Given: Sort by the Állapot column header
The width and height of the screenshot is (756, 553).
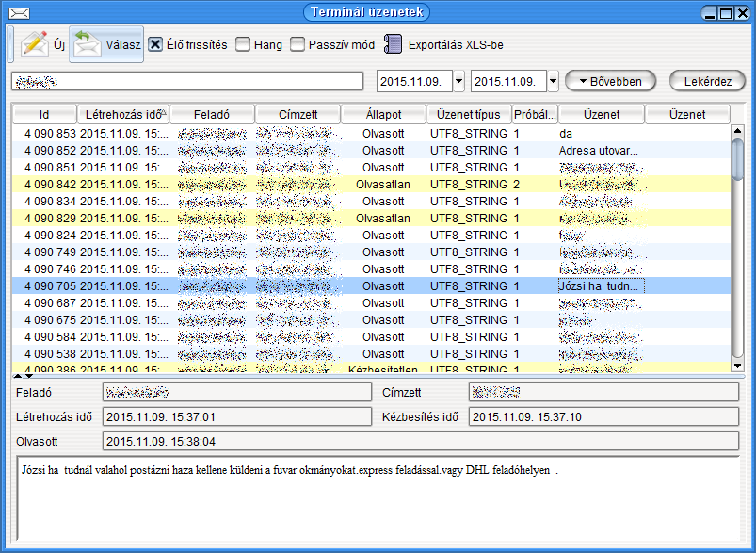Looking at the screenshot, I should click(x=382, y=114).
